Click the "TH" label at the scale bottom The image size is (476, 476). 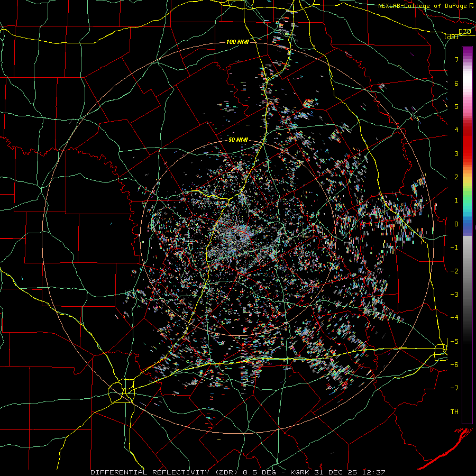point(454,411)
